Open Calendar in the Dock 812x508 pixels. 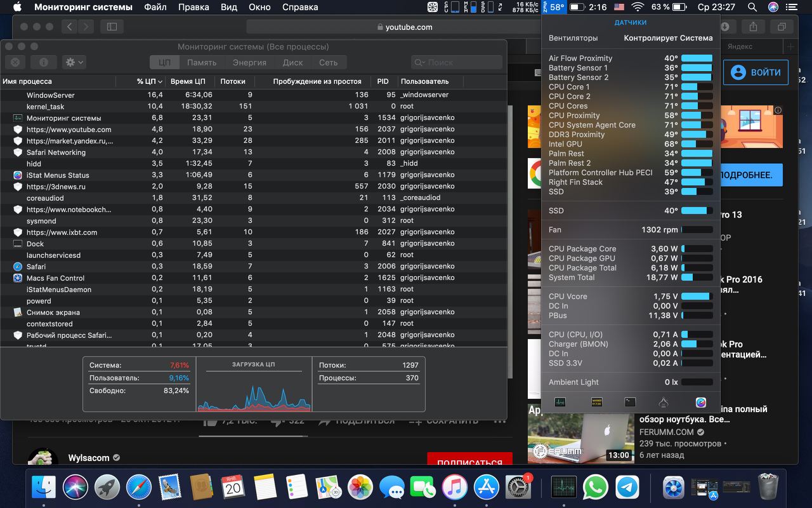[233, 487]
